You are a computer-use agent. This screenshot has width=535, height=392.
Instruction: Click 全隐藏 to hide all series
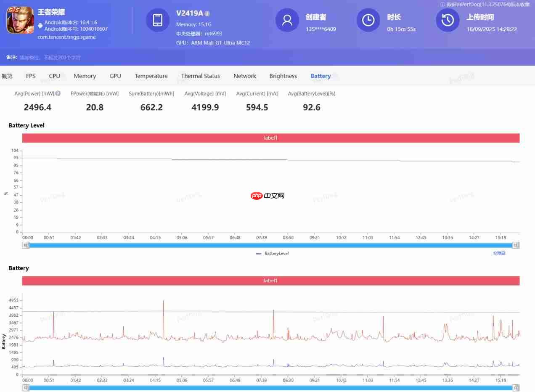pos(499,254)
